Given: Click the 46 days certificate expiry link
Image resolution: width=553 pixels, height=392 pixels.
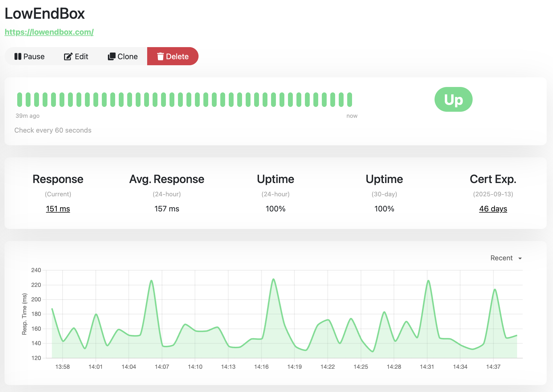Looking at the screenshot, I should (x=493, y=209).
